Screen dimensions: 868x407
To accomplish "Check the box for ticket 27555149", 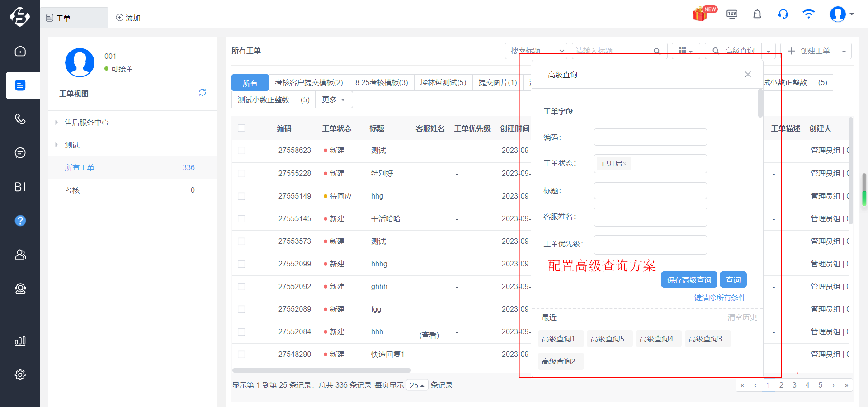I will (x=242, y=196).
